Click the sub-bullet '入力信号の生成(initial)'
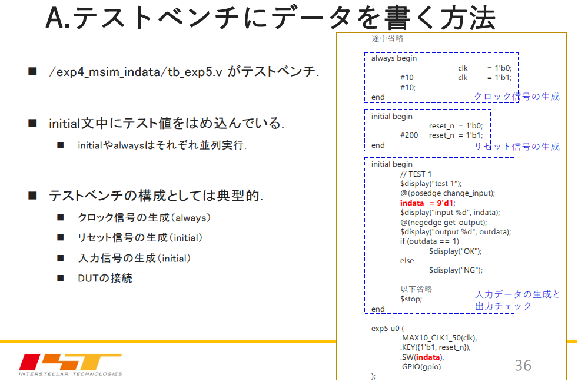 [134, 258]
